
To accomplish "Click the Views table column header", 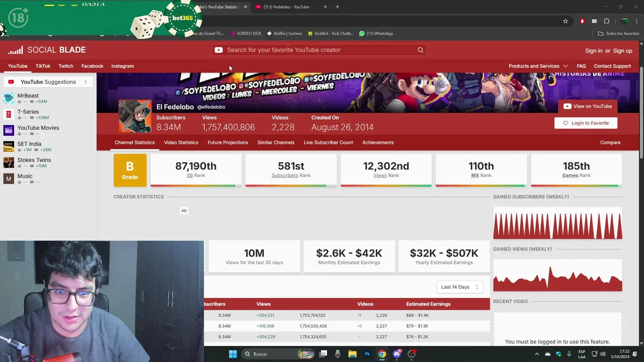I will click(264, 304).
